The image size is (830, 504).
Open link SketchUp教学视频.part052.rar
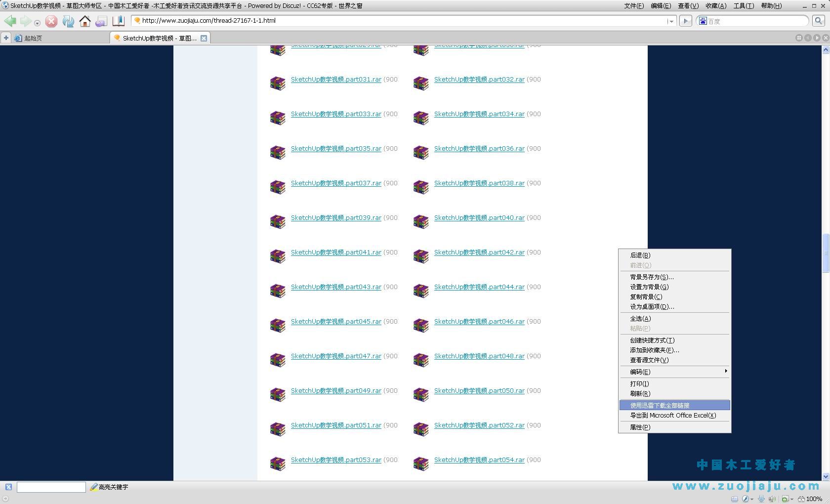479,425
